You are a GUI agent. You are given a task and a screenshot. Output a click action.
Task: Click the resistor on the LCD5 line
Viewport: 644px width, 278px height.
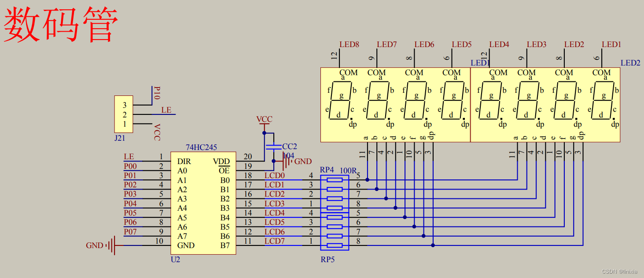[x=335, y=227]
